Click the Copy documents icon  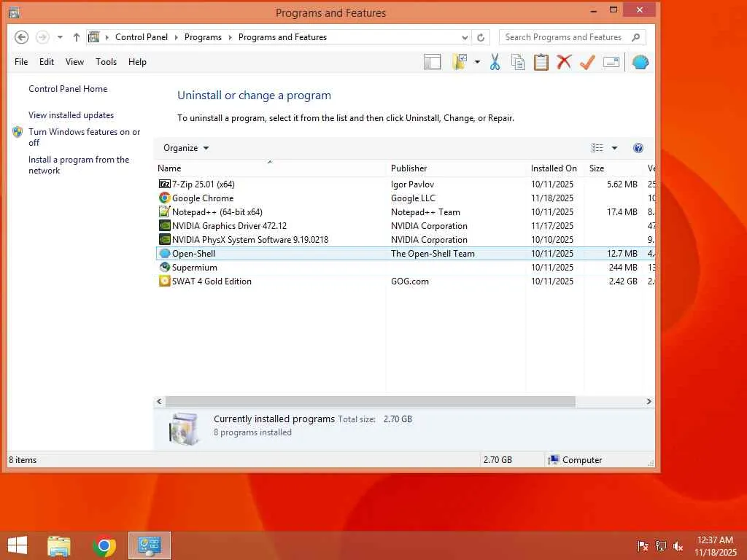point(518,62)
